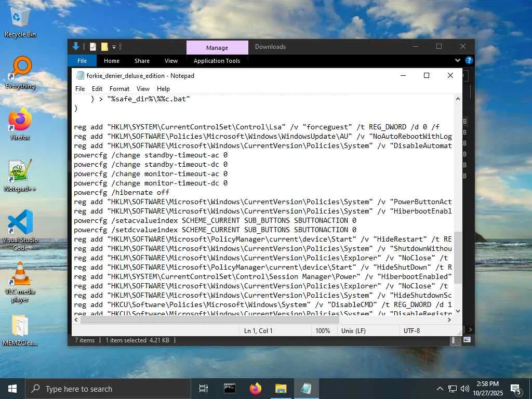Image resolution: width=532 pixels, height=399 pixels.
Task: Launch the Everything search desktop icon
Action: [20, 73]
